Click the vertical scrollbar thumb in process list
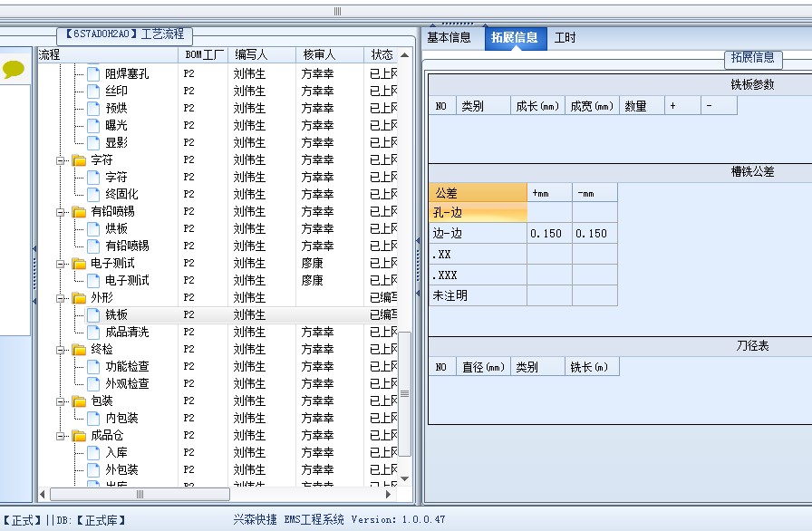The width and height of the screenshot is (812, 531). tap(405, 394)
